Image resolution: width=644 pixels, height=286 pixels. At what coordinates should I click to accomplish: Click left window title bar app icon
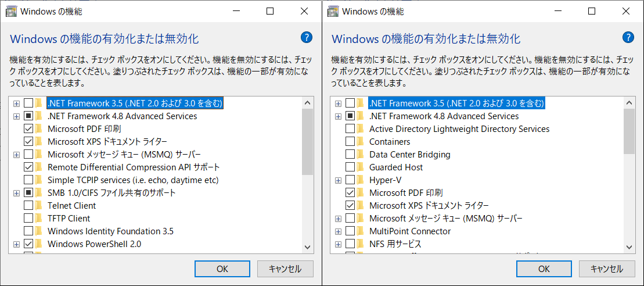(11, 12)
